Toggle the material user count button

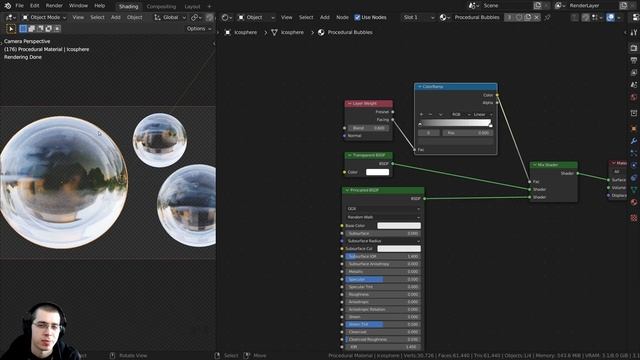(509, 18)
